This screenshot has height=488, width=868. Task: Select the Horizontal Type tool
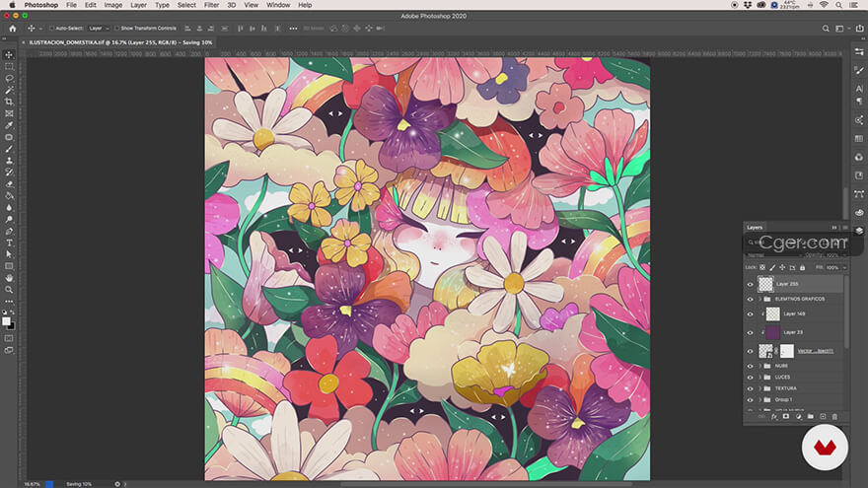pyautogui.click(x=9, y=243)
